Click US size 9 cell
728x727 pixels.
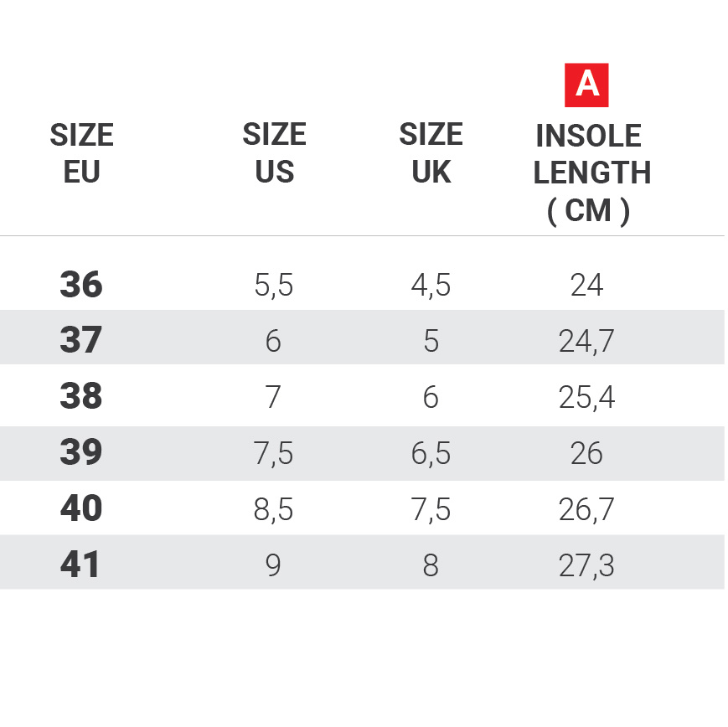pyautogui.click(x=273, y=565)
